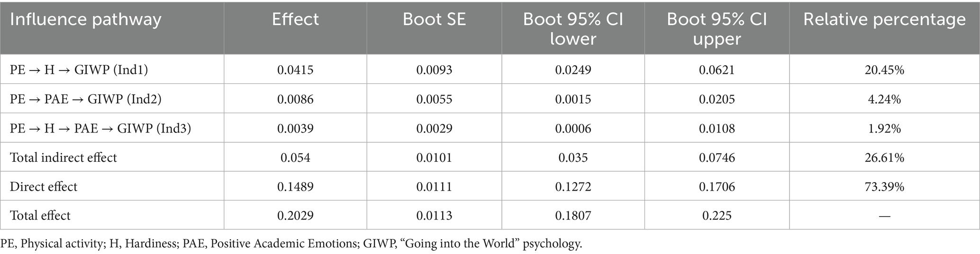Screen dimensions: 980x254
Task: Click the 20.45% relative percentage cell
Action: pos(884,70)
